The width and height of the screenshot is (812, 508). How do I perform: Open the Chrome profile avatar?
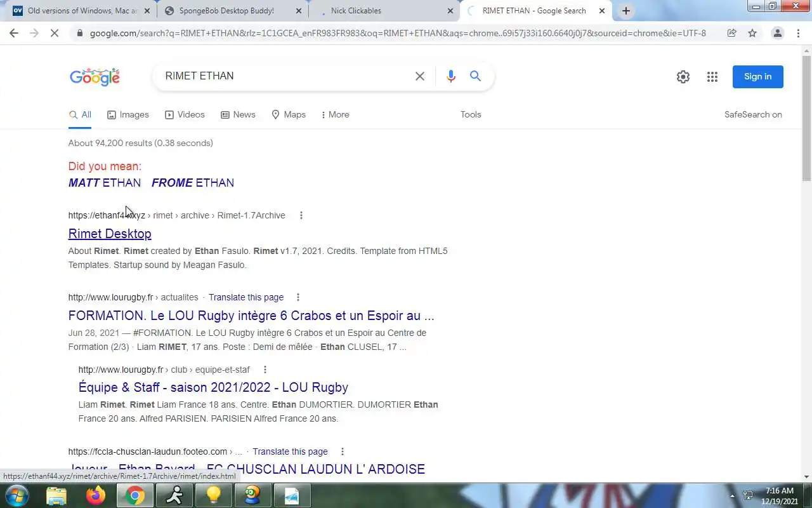pyautogui.click(x=777, y=33)
